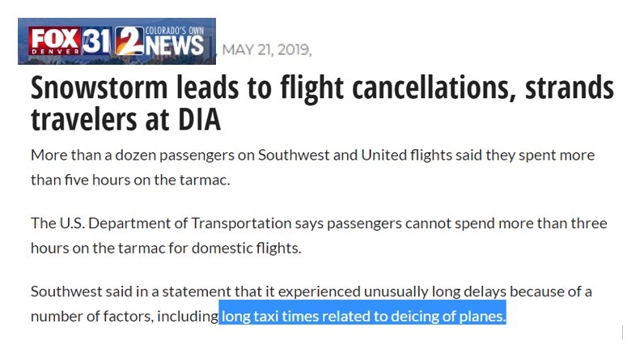Click "Southwest said in a statement" text
Image resolution: width=644 pixels, height=349 pixels.
(x=131, y=292)
